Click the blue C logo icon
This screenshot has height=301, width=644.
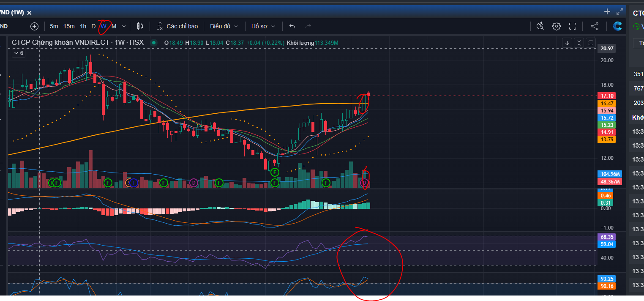click(617, 26)
